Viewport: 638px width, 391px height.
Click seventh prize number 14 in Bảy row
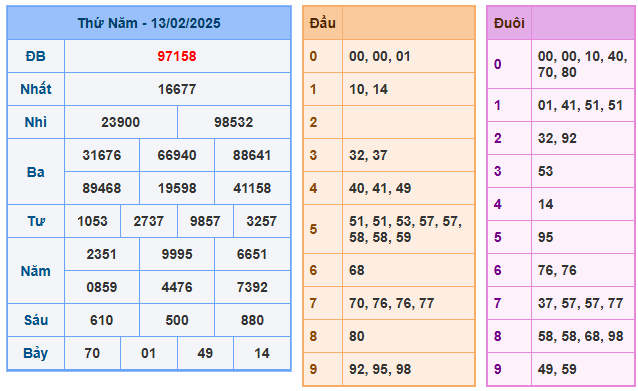[262, 353]
